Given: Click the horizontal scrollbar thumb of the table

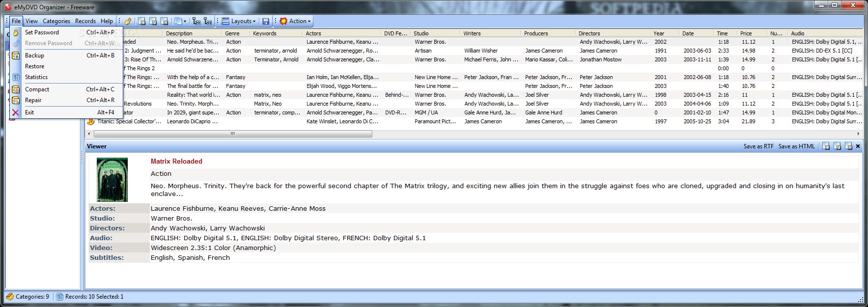Looking at the screenshot, I should pos(232,134).
